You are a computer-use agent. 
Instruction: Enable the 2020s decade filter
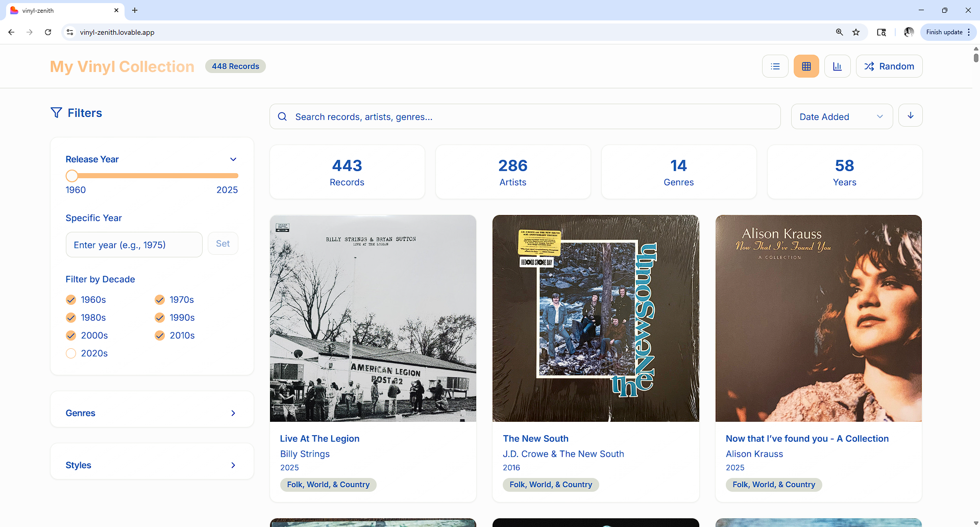[71, 353]
